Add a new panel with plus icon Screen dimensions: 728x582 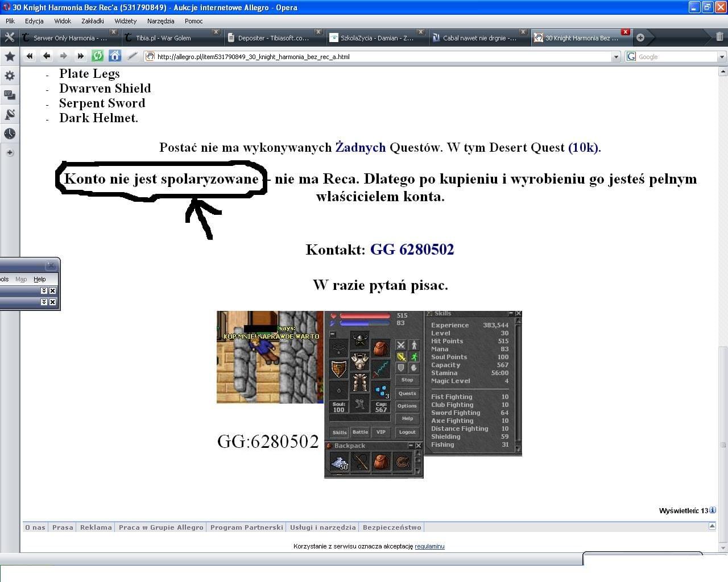[10, 152]
